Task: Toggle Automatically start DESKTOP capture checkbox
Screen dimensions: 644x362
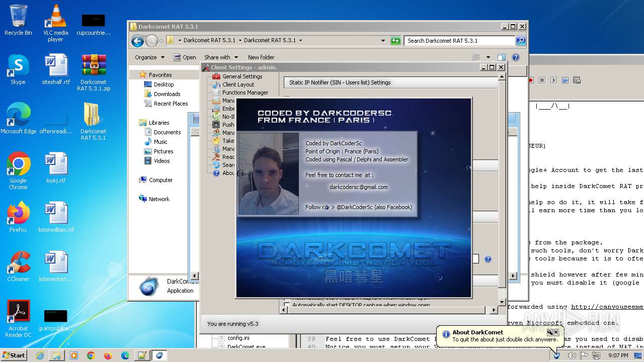Action: point(287,305)
